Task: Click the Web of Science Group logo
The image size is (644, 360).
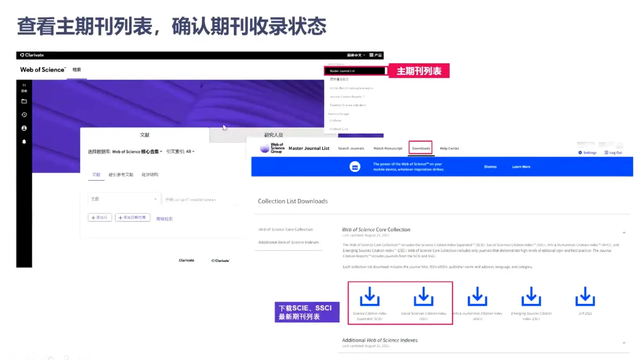Action: click(272, 148)
